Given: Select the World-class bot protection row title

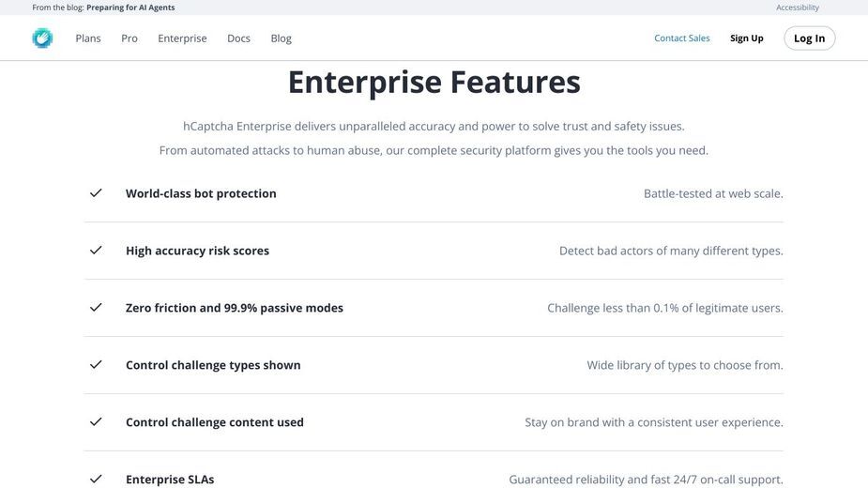Looking at the screenshot, I should (201, 193).
